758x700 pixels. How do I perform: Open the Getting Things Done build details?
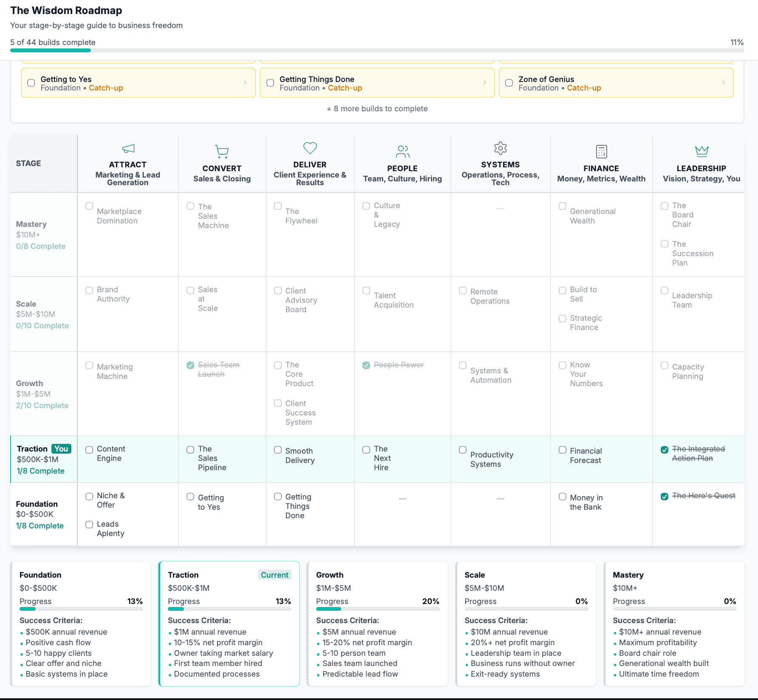coord(377,83)
